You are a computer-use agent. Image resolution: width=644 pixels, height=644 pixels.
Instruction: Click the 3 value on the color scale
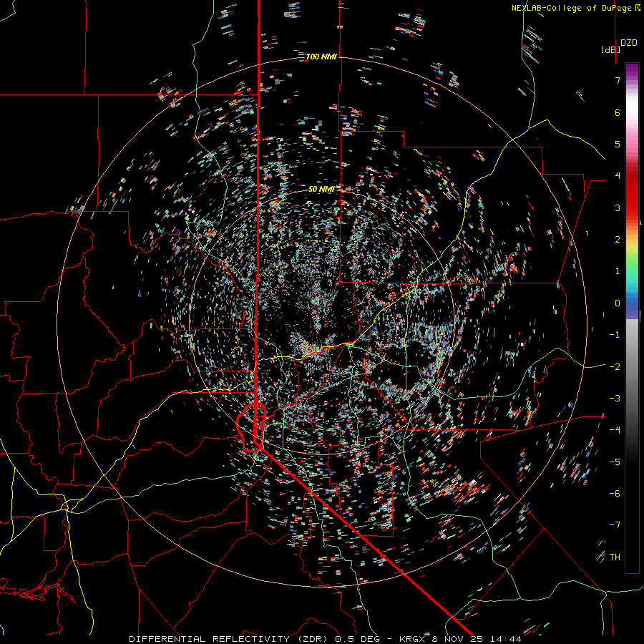click(618, 208)
